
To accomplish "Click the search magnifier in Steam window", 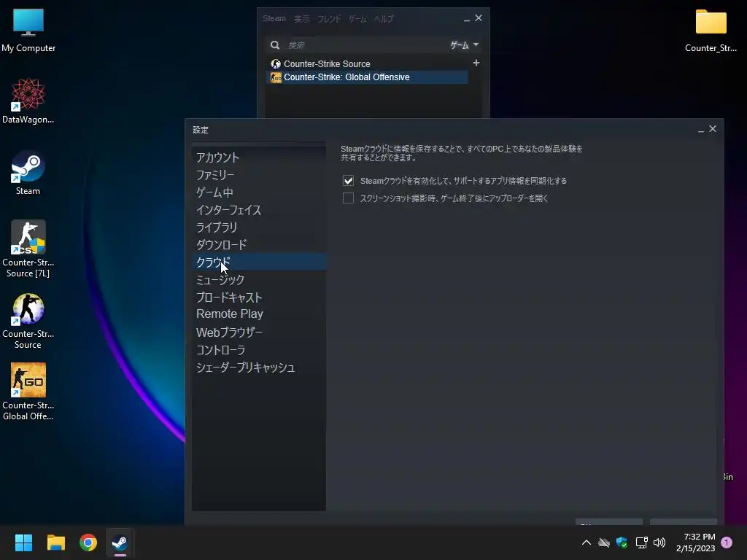I will [x=275, y=44].
